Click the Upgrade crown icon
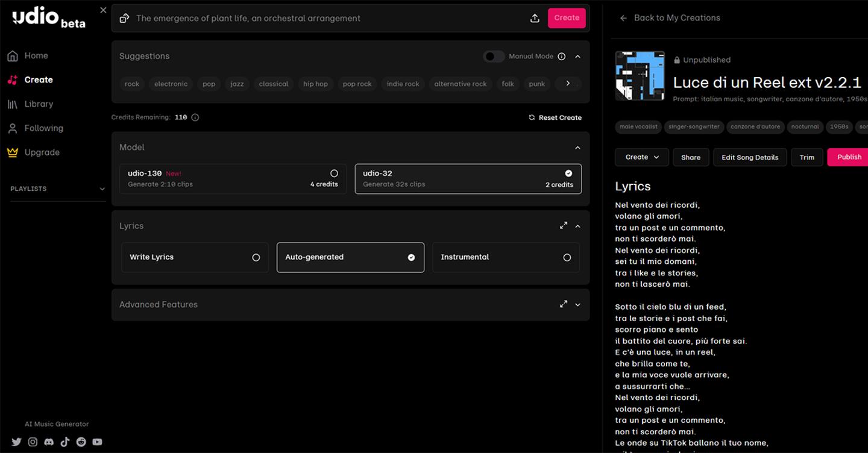868x453 pixels. tap(13, 152)
